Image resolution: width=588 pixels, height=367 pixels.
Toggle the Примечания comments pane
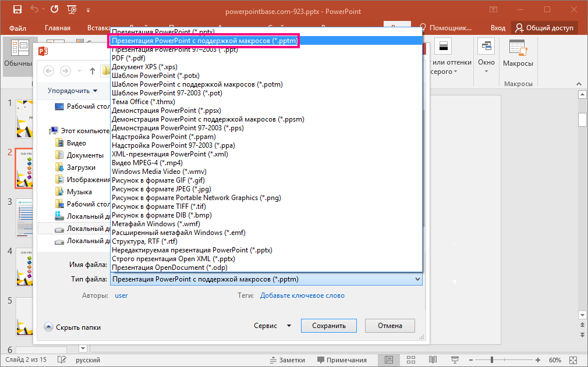click(342, 360)
